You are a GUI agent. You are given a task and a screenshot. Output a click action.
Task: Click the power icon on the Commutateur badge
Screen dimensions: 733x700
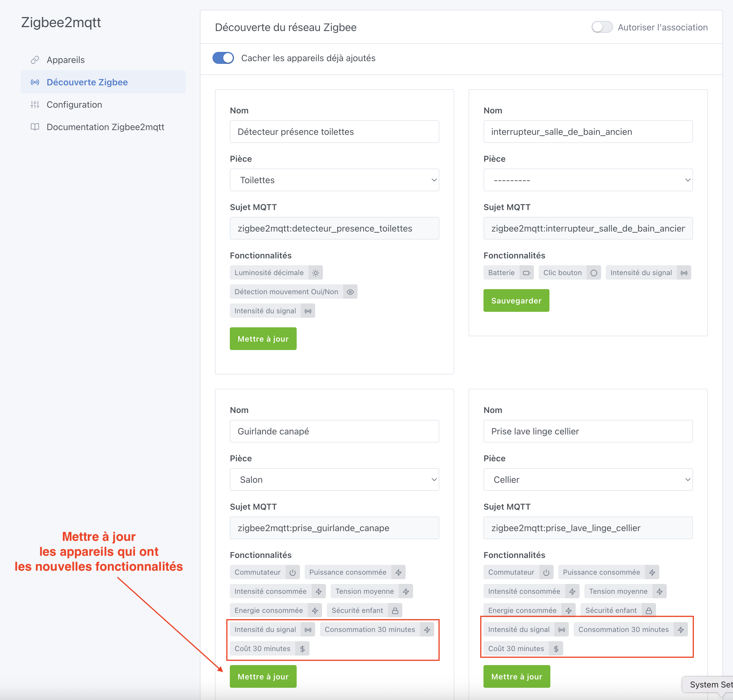coord(292,572)
